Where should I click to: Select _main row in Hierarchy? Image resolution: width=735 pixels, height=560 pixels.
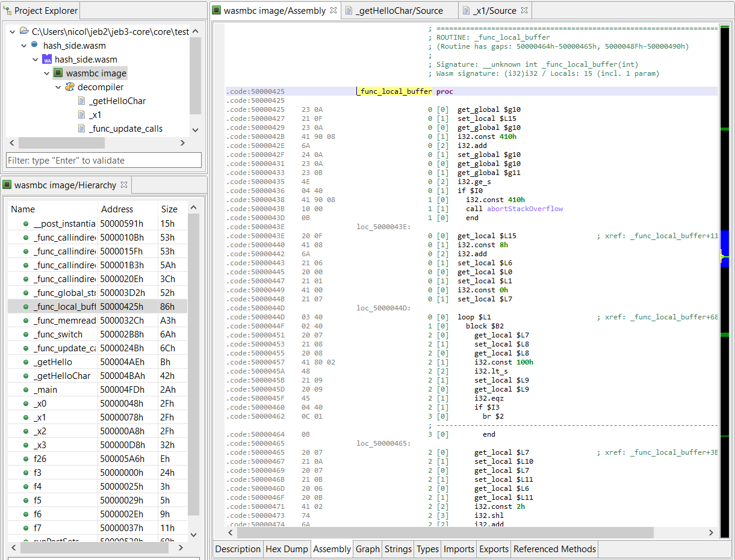98,389
